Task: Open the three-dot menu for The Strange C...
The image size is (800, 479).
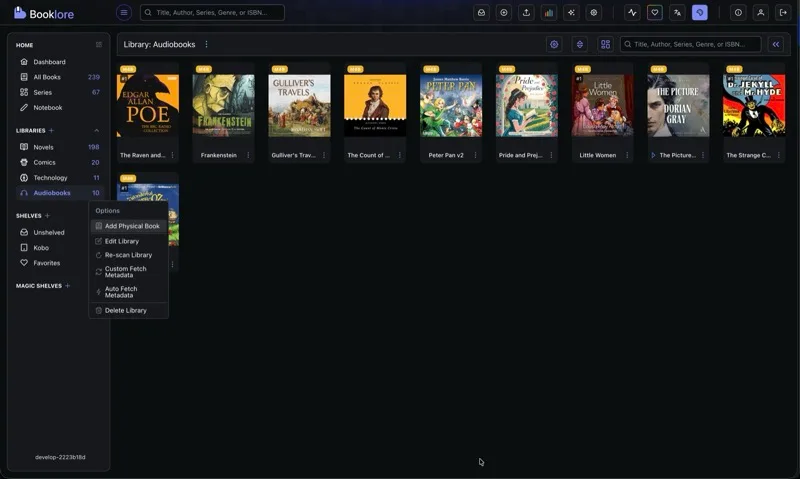Action: pyautogui.click(x=779, y=155)
